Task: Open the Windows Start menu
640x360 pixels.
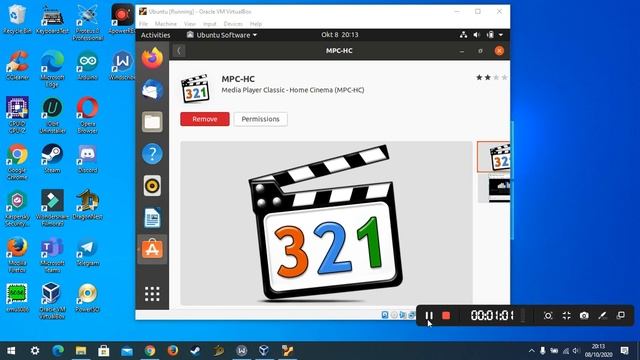Action: 11,351
